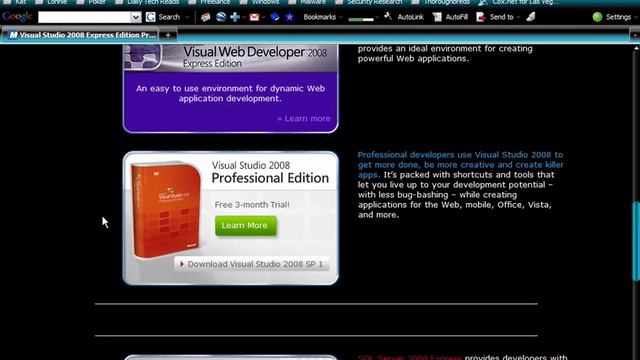
Task: Expand the Search options arrow
Action: (x=187, y=17)
